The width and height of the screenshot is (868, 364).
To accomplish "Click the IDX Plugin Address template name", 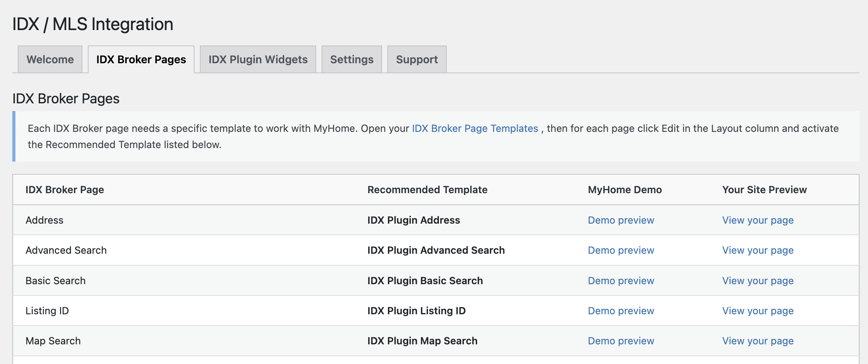I will tap(414, 220).
